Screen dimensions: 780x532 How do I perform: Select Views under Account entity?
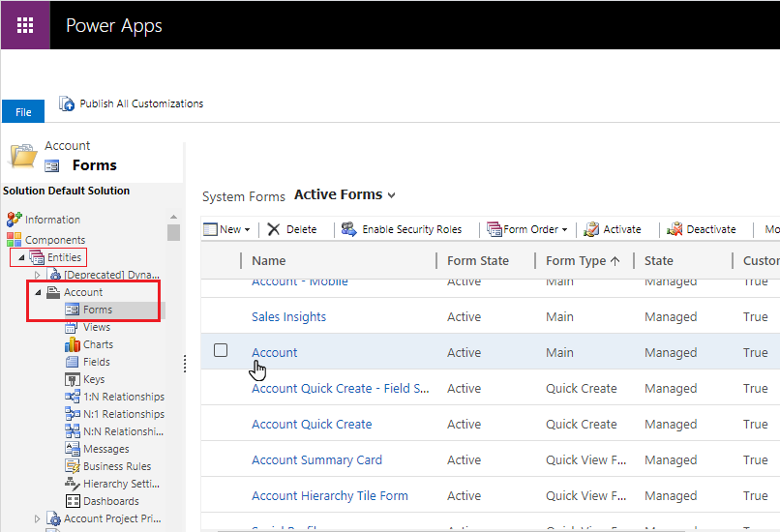(97, 327)
